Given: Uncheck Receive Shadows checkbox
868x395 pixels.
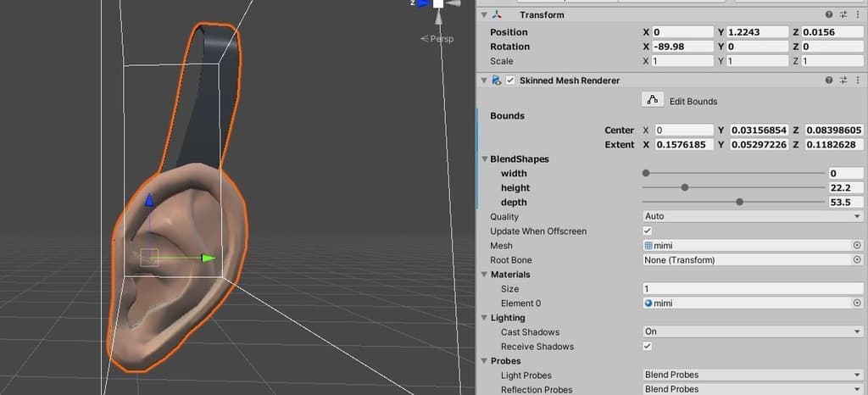Looking at the screenshot, I should (648, 347).
